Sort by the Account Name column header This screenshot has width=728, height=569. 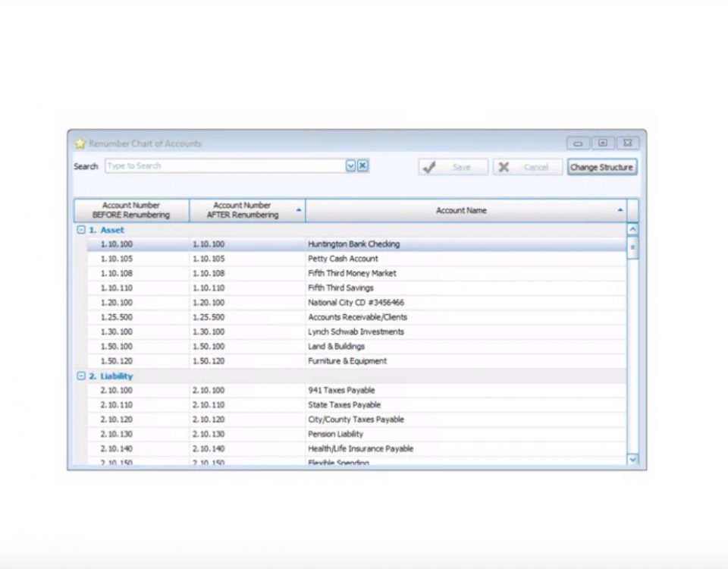pos(461,210)
